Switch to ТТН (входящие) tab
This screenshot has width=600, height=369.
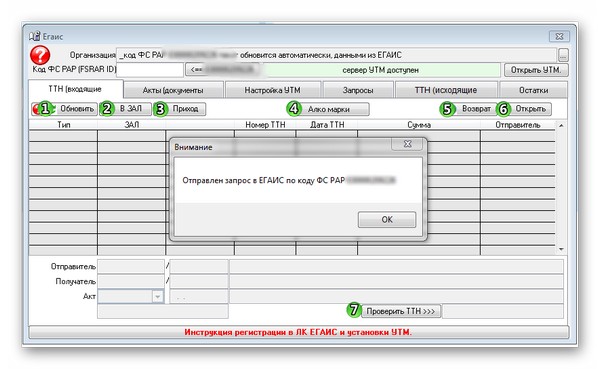click(x=75, y=89)
